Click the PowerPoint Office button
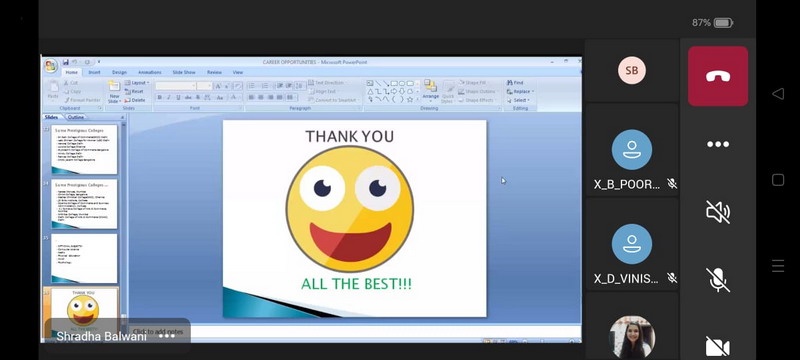The height and width of the screenshot is (360, 800). (51, 66)
